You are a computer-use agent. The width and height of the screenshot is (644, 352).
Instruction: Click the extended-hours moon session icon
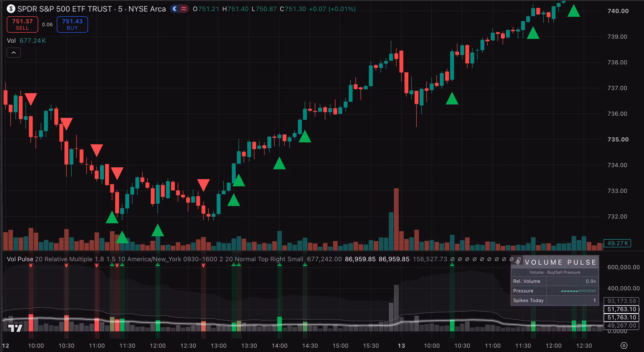coord(175,9)
